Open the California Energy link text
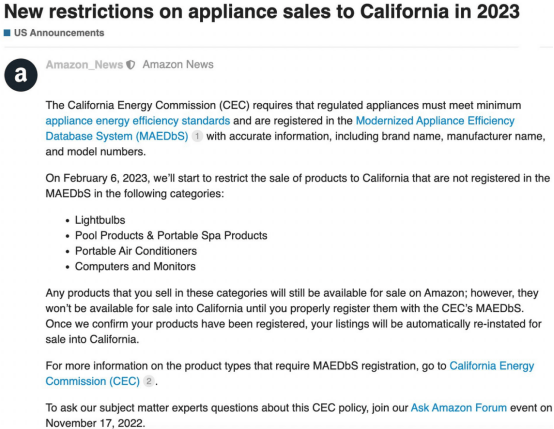This screenshot has width=554, height=429. tap(491, 366)
